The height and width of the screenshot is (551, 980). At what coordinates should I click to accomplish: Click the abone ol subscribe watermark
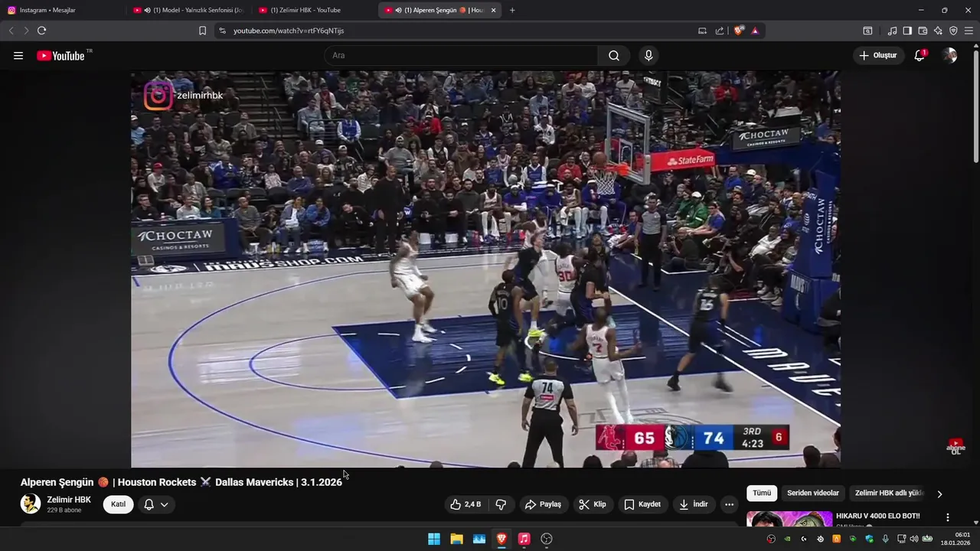955,447
